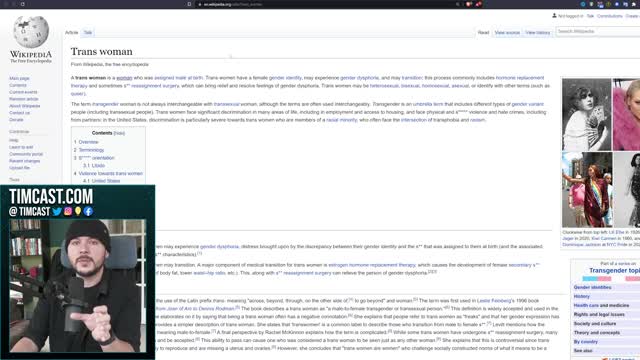Click the red rewards icon beside the shield
Screen dimensions: 640x360
[478, 4]
